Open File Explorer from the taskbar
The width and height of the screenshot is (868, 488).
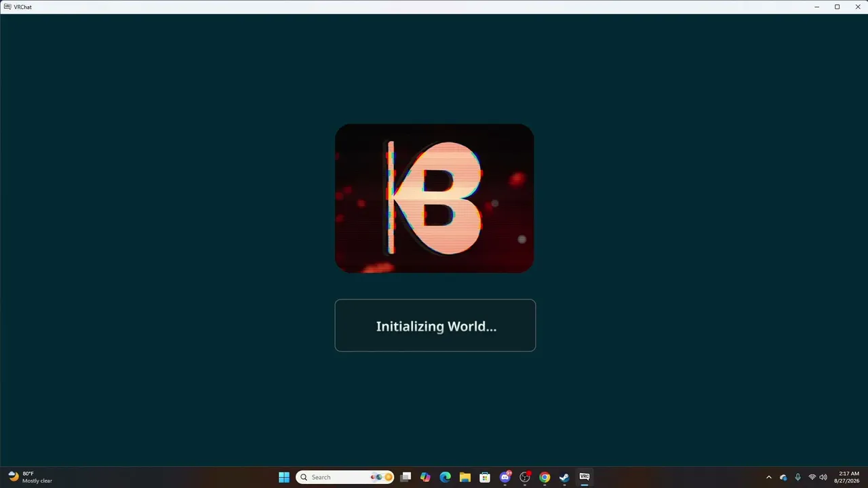click(465, 477)
